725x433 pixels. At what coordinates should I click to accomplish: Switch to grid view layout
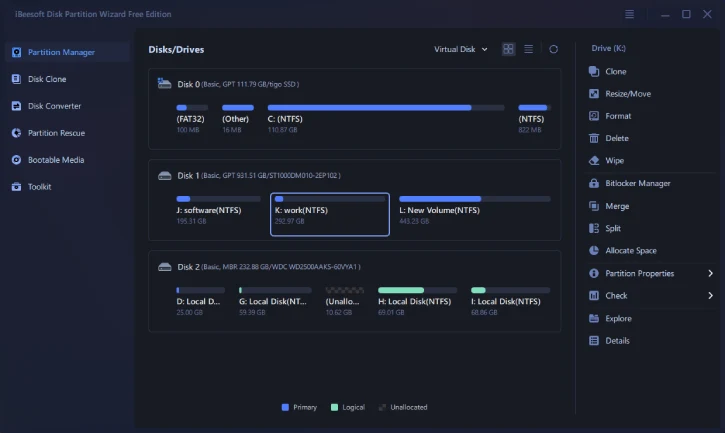pos(508,49)
